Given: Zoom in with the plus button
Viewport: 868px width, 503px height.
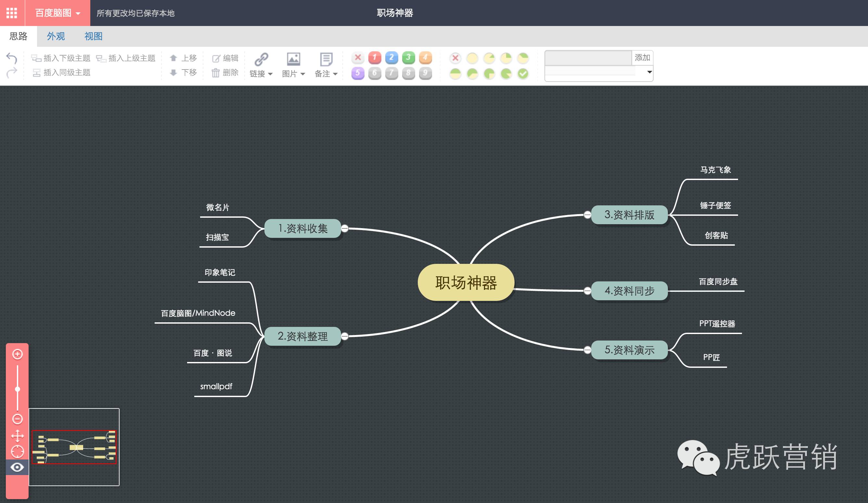Looking at the screenshot, I should pyautogui.click(x=17, y=354).
